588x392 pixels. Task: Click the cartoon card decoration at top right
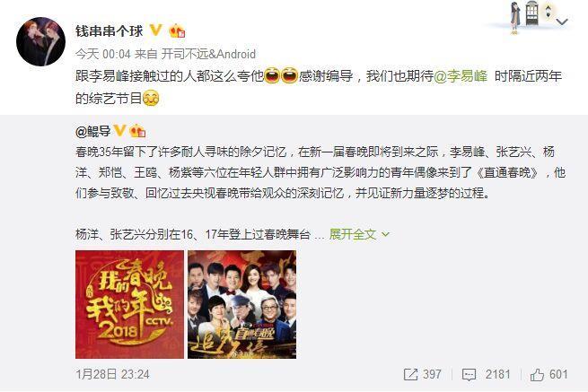click(x=530, y=17)
